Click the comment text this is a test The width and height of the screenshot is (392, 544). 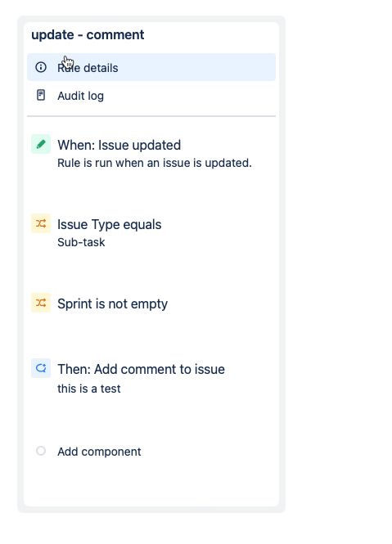click(89, 389)
